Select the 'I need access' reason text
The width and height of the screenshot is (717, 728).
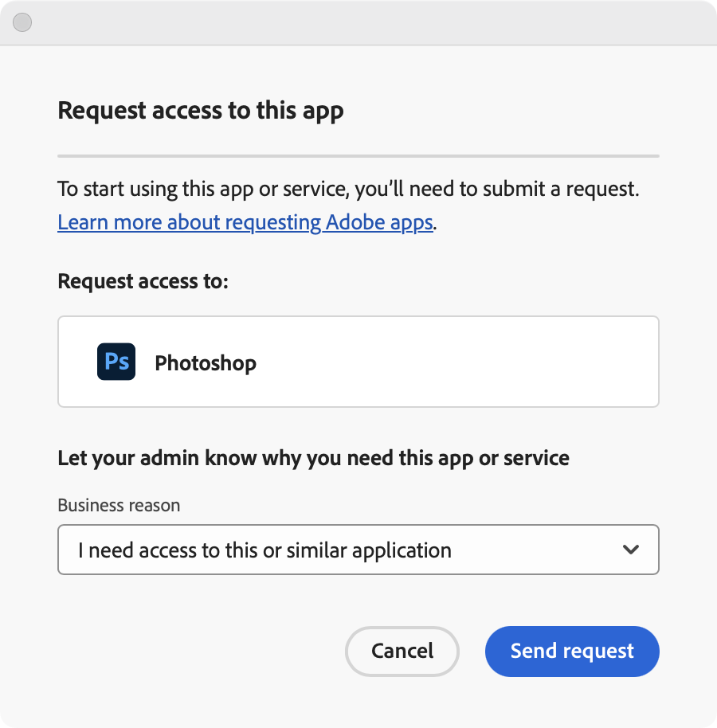(x=264, y=550)
